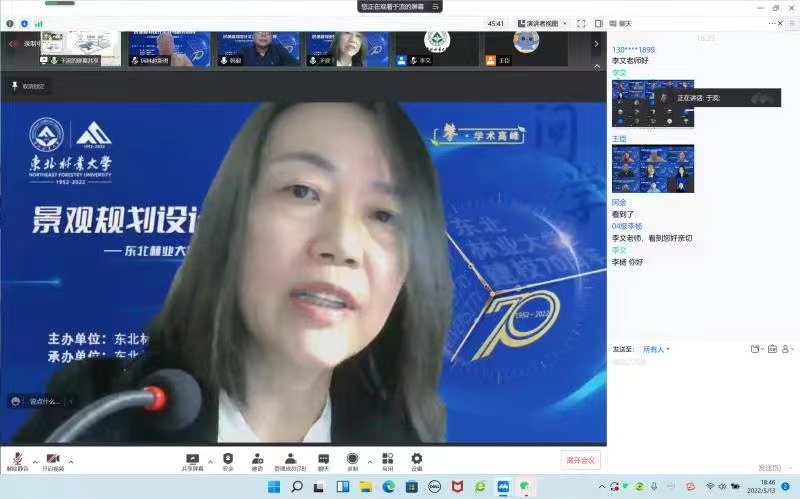This screenshot has height=499, width=800.
Task: Click the red 离开会议 leave button
Action: [x=580, y=460]
